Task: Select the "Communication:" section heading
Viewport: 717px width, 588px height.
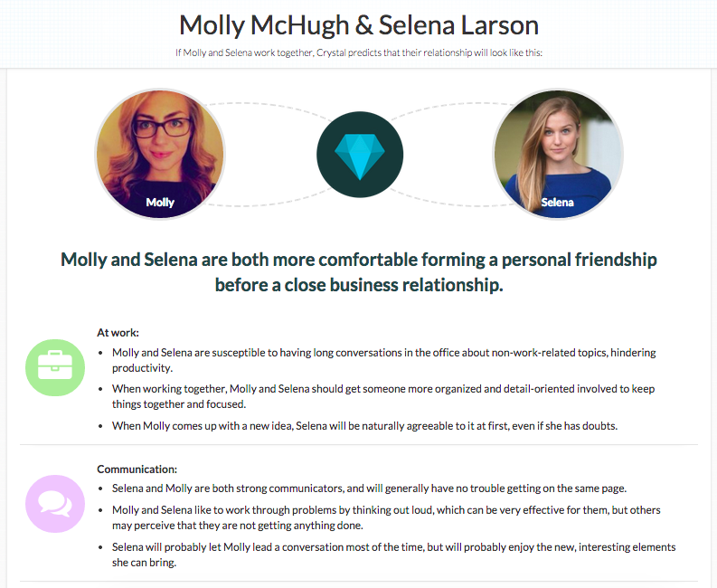Action: click(x=137, y=469)
